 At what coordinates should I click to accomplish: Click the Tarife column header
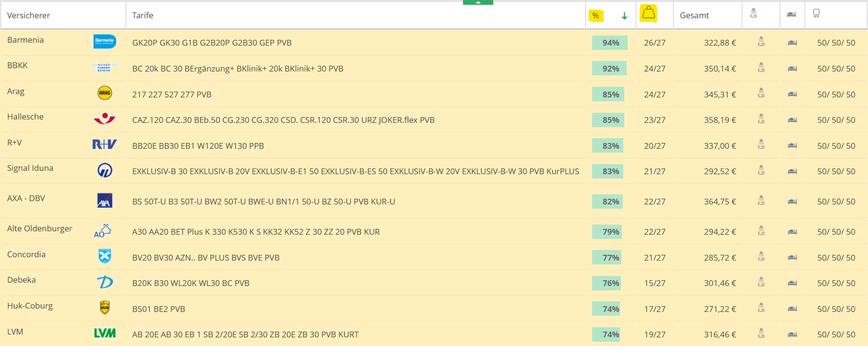[143, 15]
